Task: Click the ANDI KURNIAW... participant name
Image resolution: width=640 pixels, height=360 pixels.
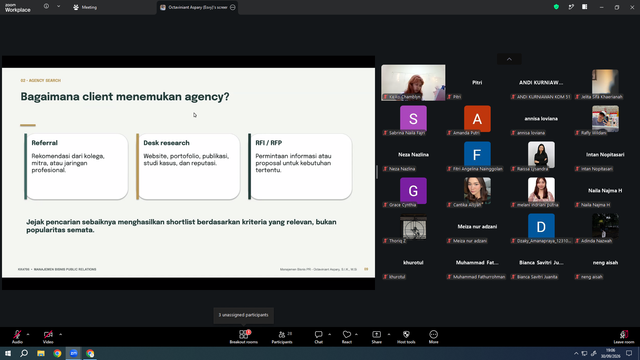Action: point(541,82)
